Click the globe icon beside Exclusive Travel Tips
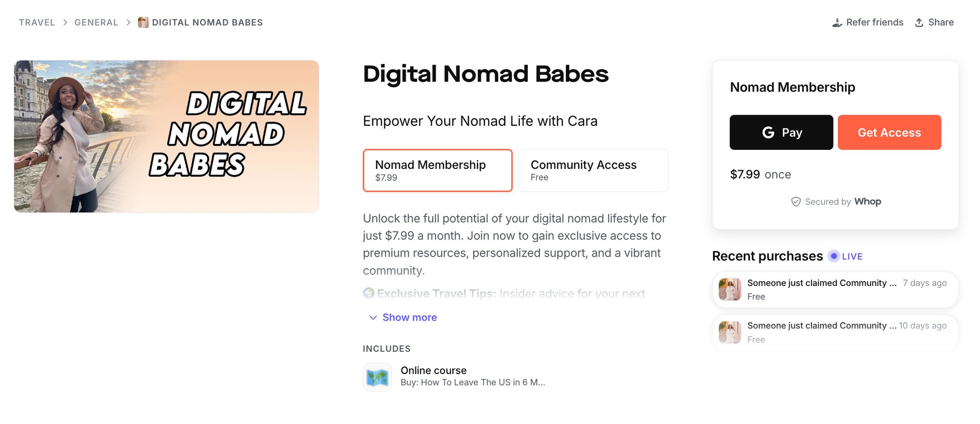980x424 pixels. 368,293
